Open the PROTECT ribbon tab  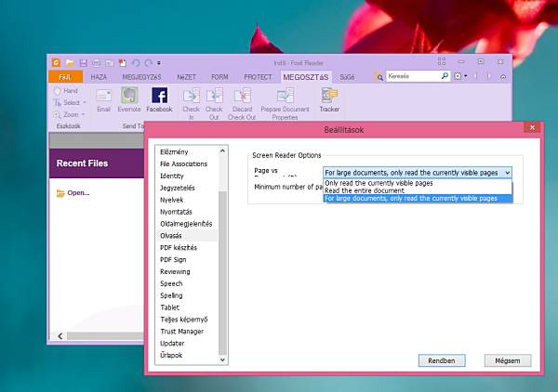click(258, 76)
